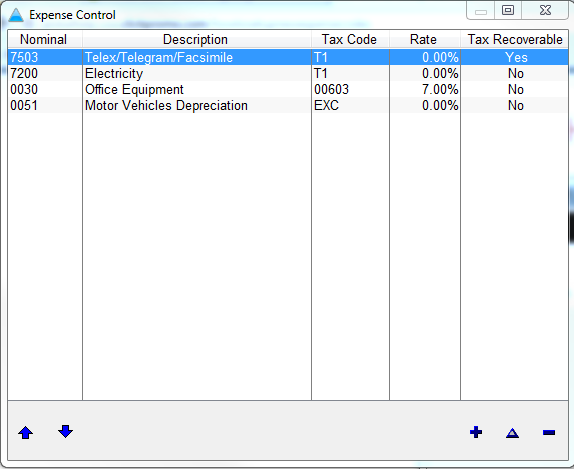Select the Motor Vehicles Depreciation row

(x=288, y=106)
